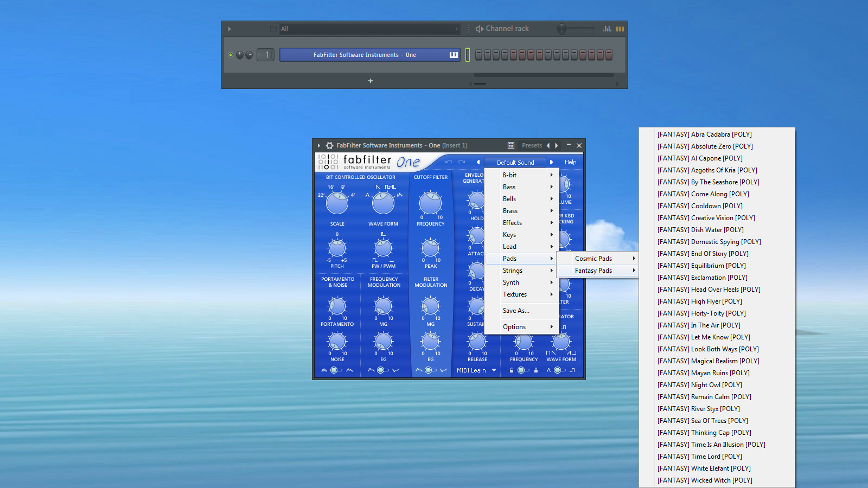This screenshot has height=488, width=868.
Task: Open the Default Sound preset dropdown
Action: pyautogui.click(x=515, y=162)
